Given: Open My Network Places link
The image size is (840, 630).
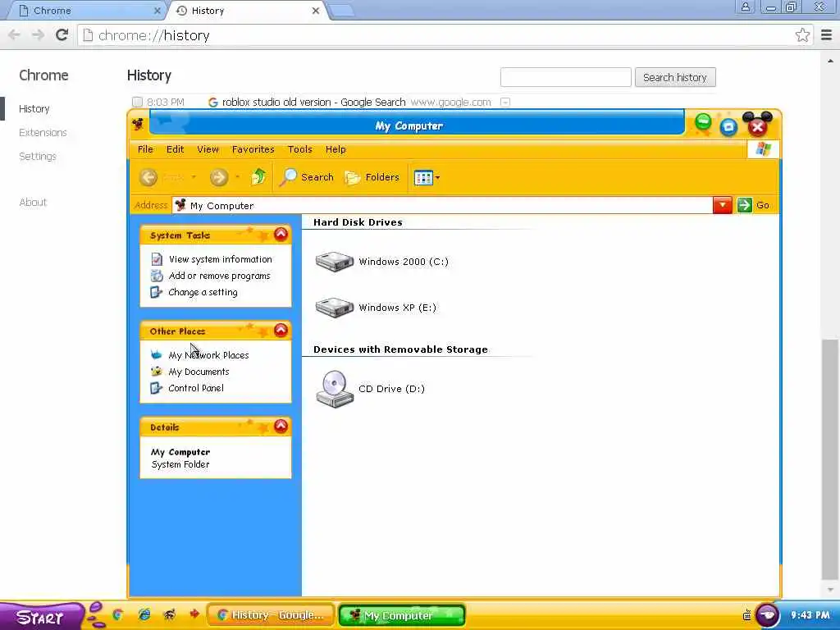Looking at the screenshot, I should point(208,355).
